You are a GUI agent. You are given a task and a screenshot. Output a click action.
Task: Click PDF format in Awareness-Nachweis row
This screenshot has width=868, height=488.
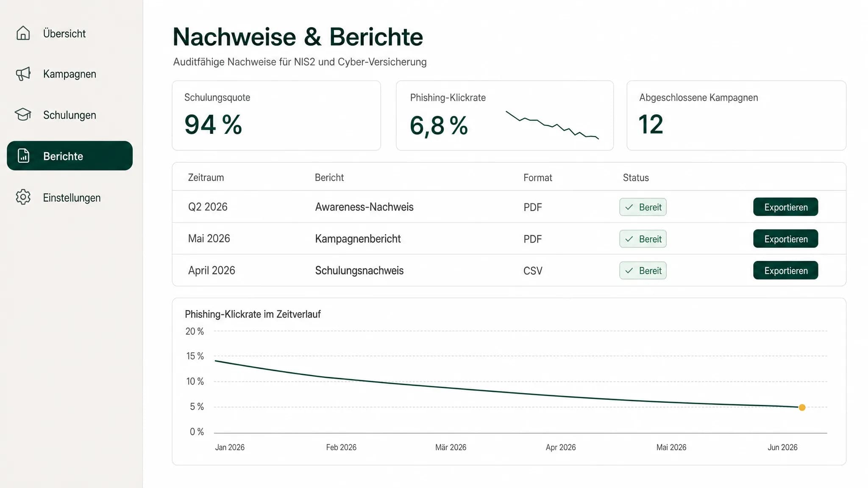click(x=532, y=207)
